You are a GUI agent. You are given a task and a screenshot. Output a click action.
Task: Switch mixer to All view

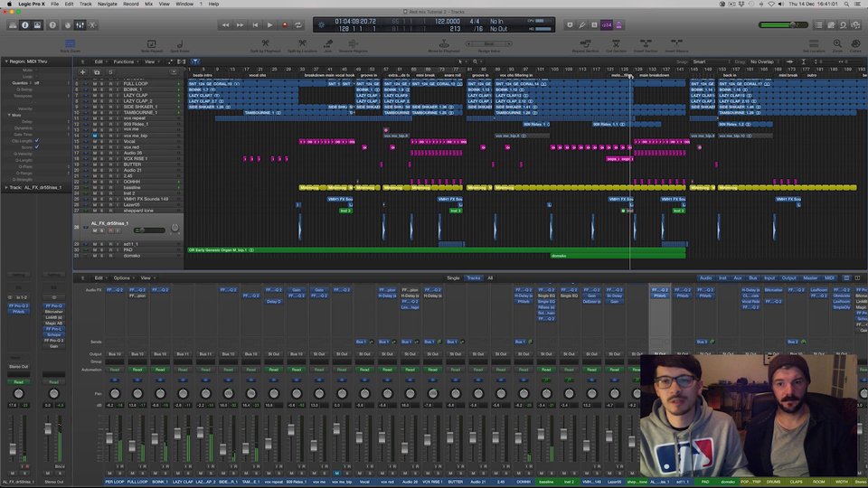pos(490,277)
